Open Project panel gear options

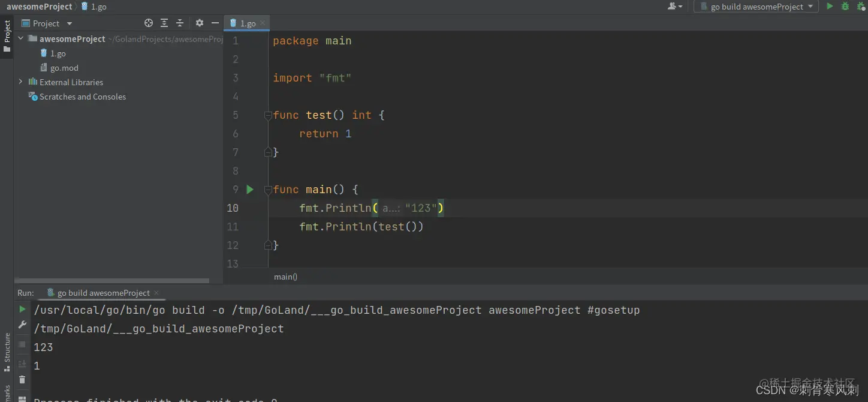[x=200, y=23]
